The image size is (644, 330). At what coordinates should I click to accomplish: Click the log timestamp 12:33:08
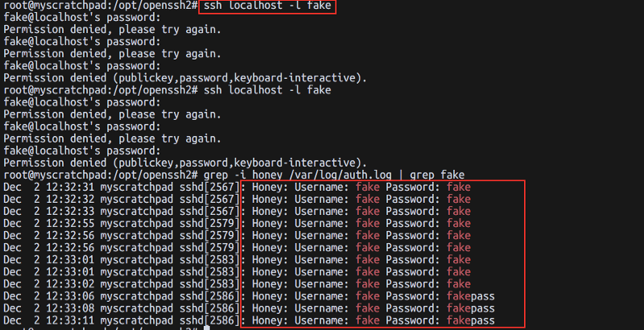[67, 308]
